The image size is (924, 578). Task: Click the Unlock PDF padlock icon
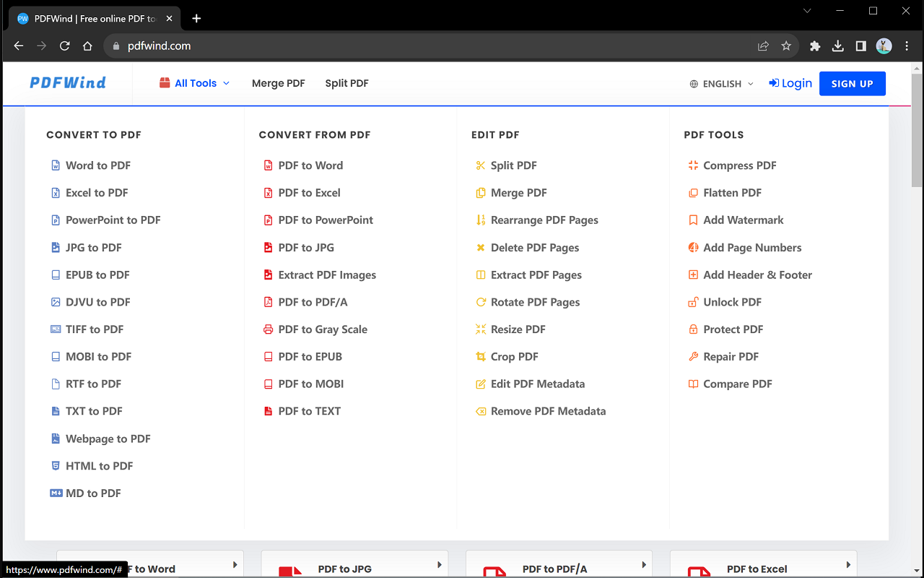tap(694, 302)
